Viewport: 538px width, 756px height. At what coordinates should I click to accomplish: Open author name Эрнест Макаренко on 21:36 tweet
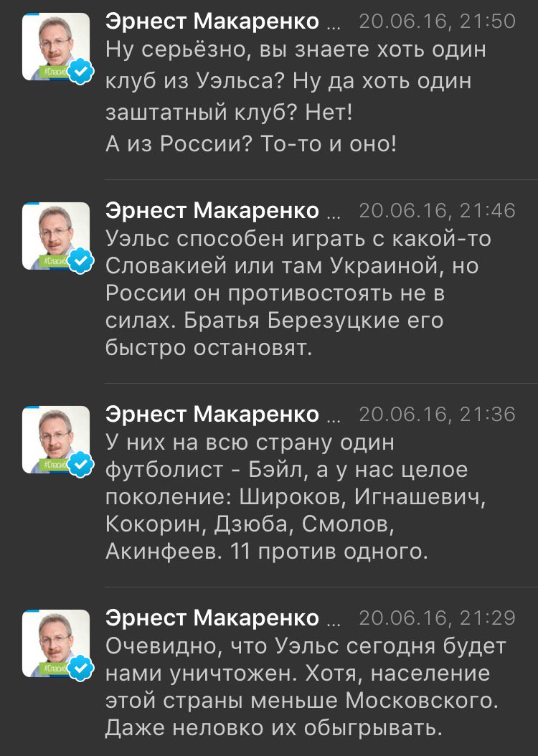tap(212, 414)
